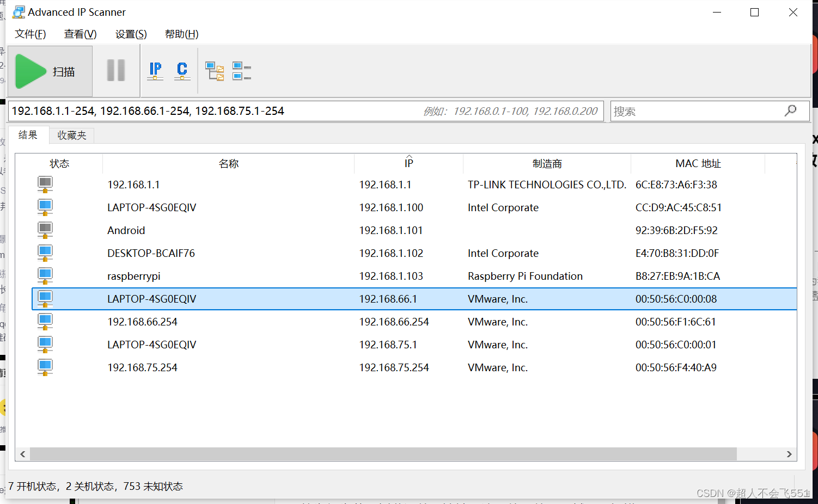Select the IP cell 192.168.66.1
The image size is (818, 504).
(388, 299)
